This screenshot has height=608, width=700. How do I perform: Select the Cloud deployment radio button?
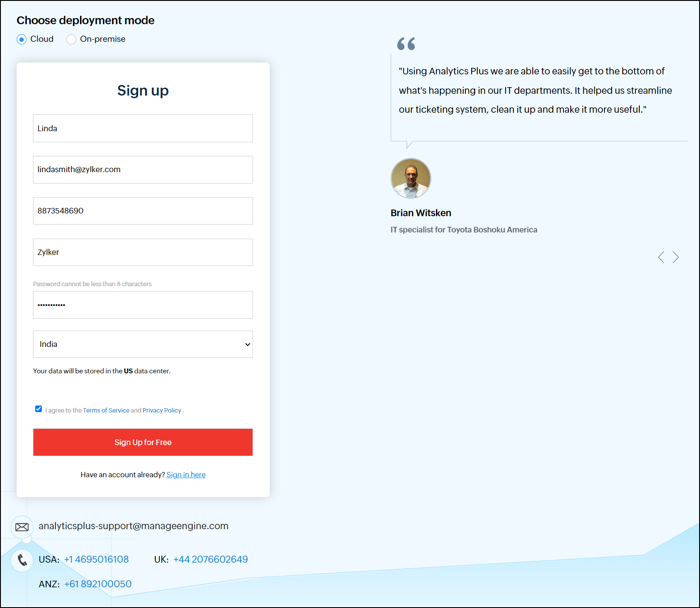(x=22, y=40)
